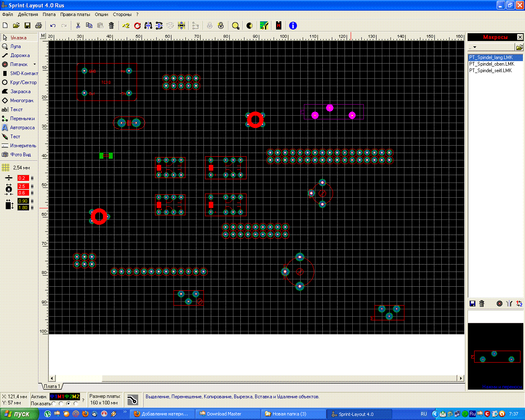The width and height of the screenshot is (525, 420).
Task: Open Download Master from taskbar
Action: pyautogui.click(x=228, y=414)
